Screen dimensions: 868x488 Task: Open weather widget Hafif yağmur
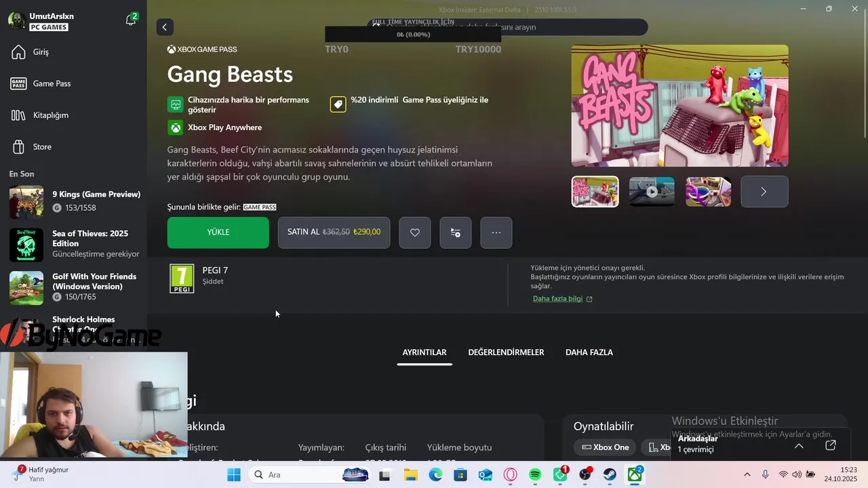pos(41,474)
